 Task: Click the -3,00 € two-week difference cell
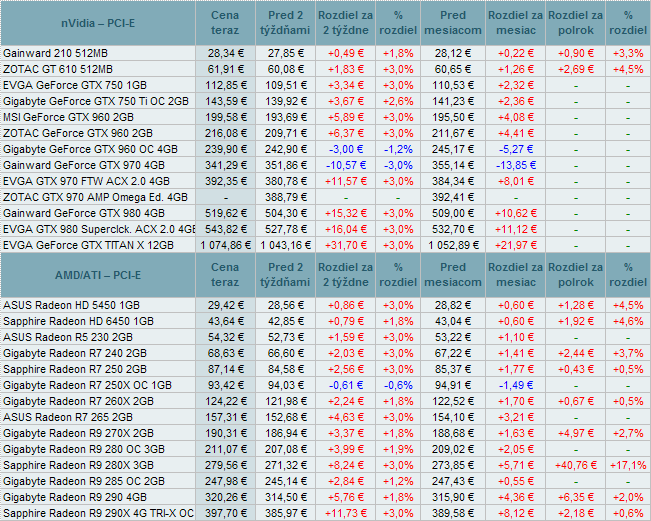click(345, 149)
